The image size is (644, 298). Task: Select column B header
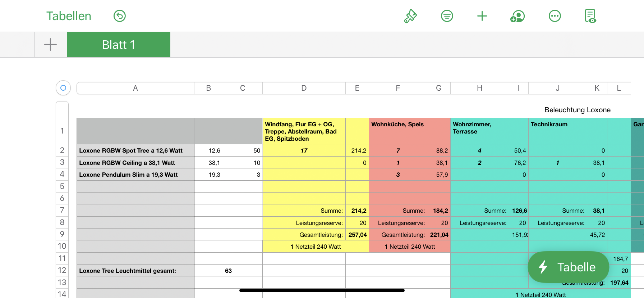(209, 88)
